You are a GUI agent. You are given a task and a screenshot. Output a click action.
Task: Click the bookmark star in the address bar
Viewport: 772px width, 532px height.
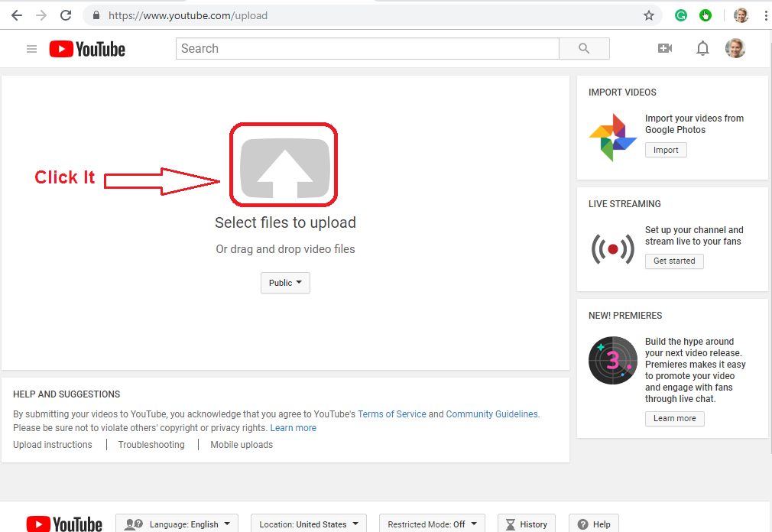649,15
